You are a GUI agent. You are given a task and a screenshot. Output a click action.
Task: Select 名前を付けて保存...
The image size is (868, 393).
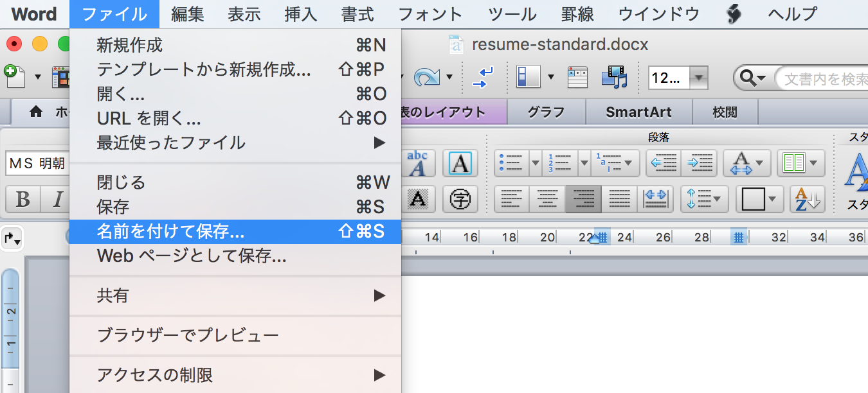point(235,231)
